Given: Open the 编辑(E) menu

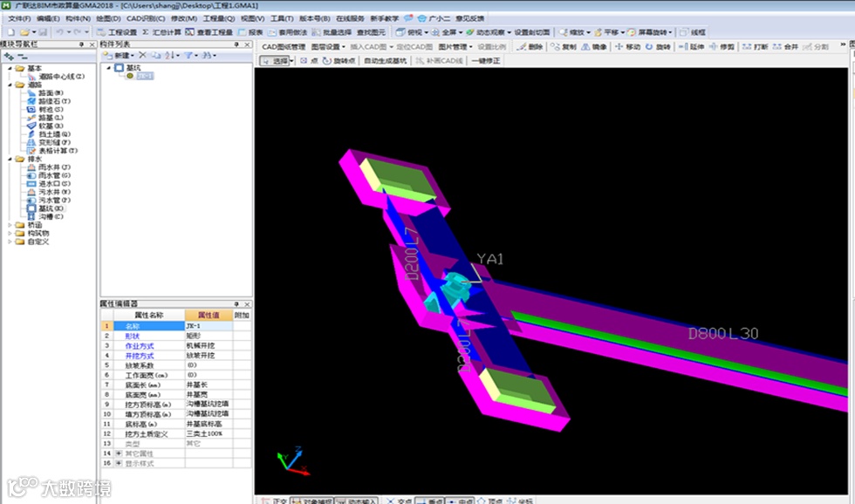Looking at the screenshot, I should (48, 18).
